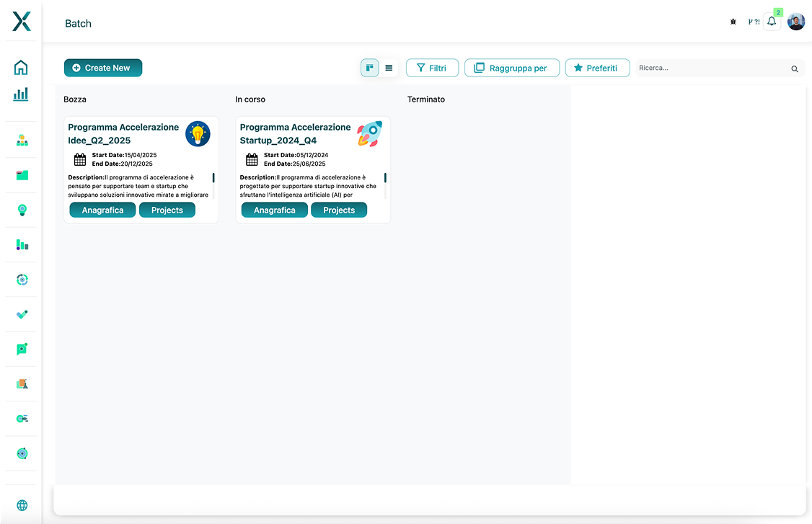Open the Filtri filter dropdown
This screenshot has width=812, height=524.
pyautogui.click(x=432, y=68)
